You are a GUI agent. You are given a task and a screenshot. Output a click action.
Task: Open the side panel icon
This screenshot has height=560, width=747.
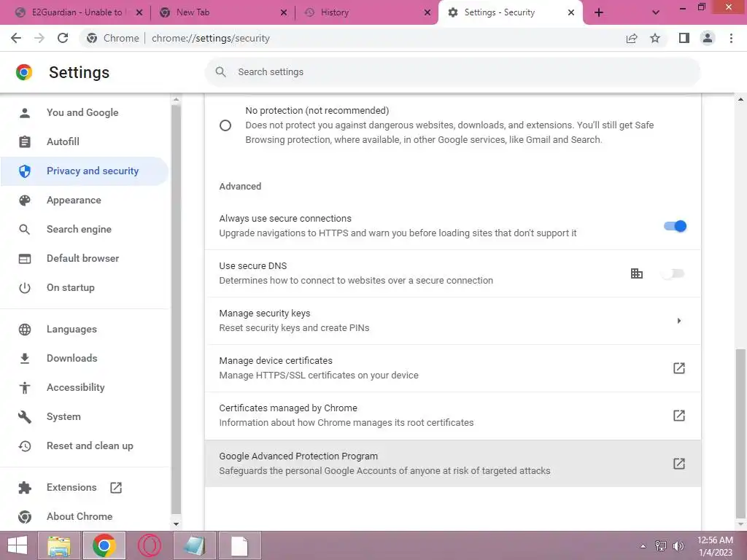(x=684, y=38)
